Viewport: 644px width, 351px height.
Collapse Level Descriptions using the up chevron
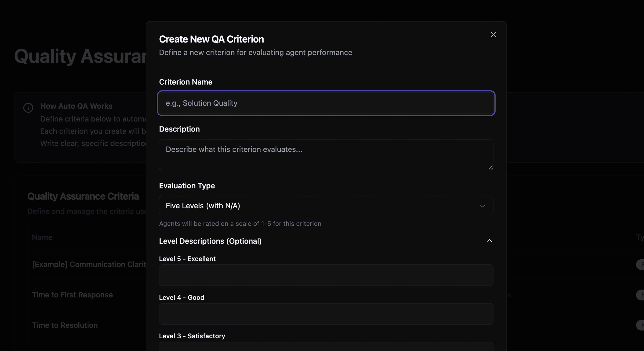click(489, 241)
